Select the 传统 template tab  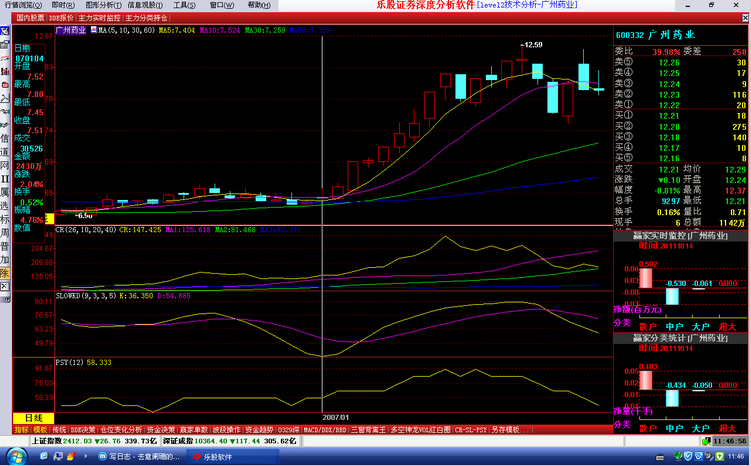click(59, 430)
